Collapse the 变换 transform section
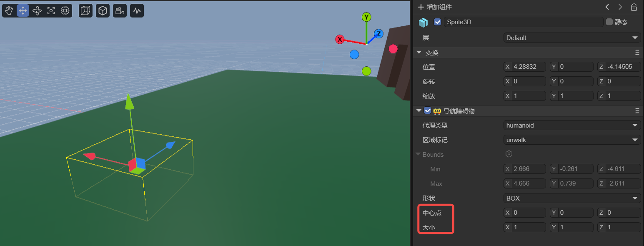644x246 pixels. 419,53
